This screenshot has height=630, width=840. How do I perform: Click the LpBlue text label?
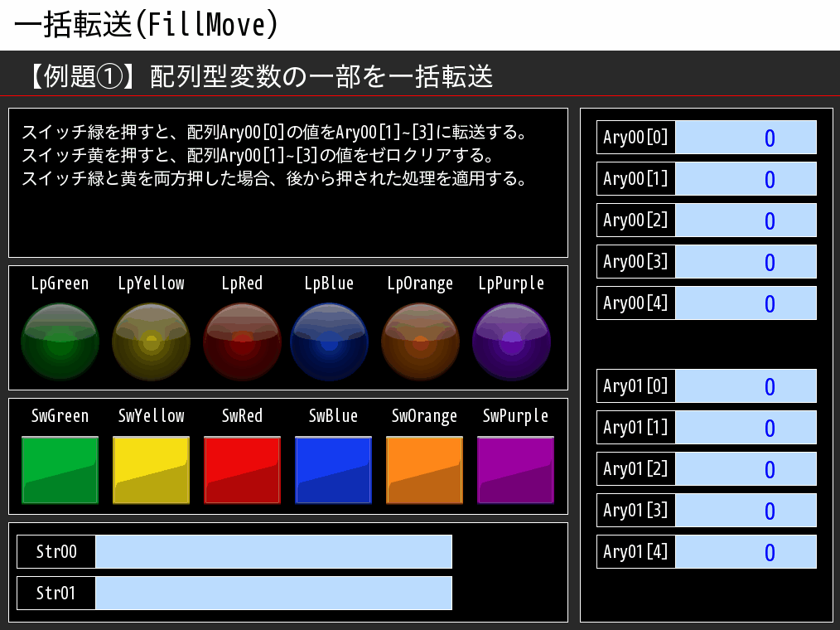pyautogui.click(x=329, y=283)
